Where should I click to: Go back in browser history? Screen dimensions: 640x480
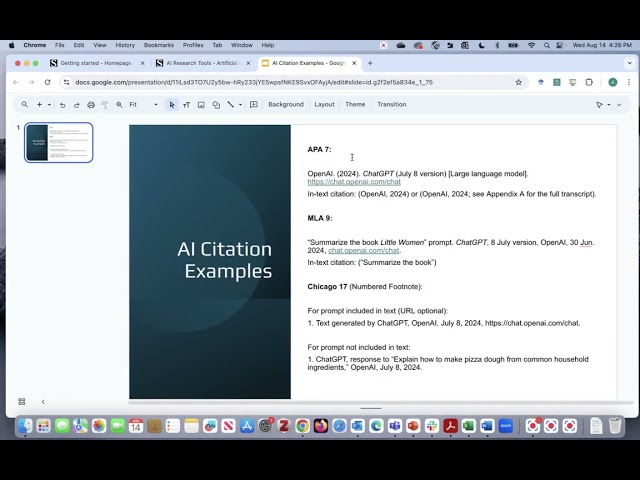tap(16, 82)
